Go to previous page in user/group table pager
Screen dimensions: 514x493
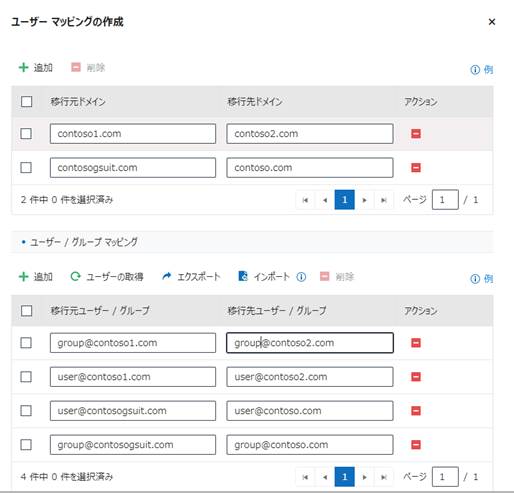325,477
